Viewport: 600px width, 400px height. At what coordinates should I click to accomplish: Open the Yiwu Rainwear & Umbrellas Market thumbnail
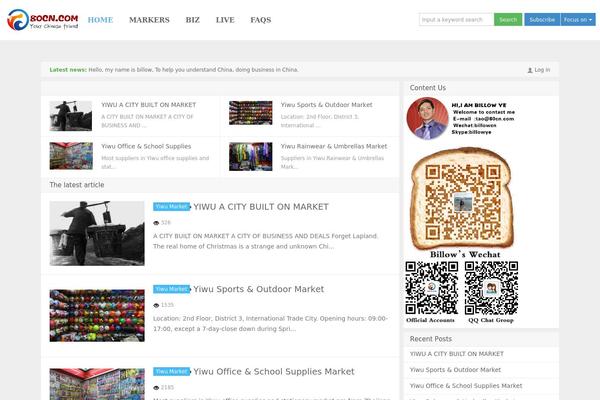tap(251, 157)
